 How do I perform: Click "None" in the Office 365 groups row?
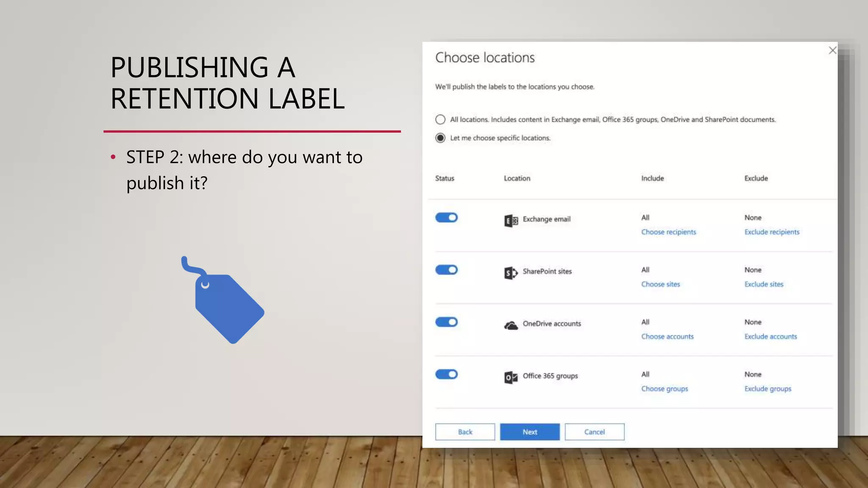pyautogui.click(x=753, y=374)
